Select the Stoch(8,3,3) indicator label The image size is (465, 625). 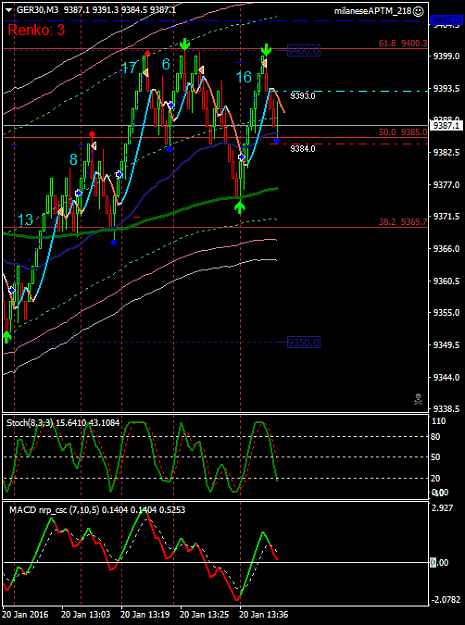coord(63,423)
